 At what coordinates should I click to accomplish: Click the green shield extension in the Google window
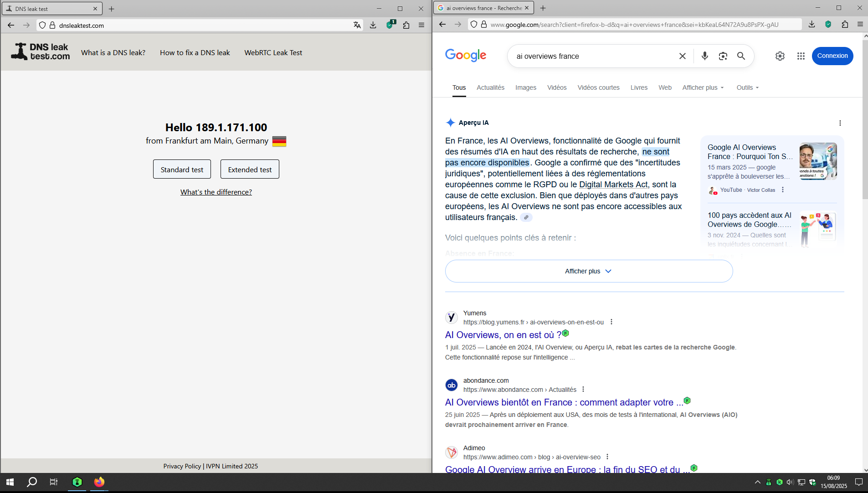point(828,24)
